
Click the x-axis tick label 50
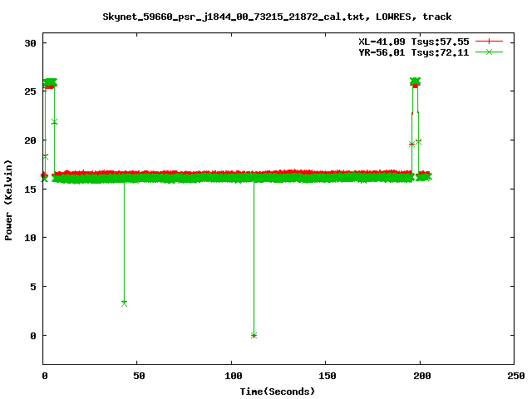(x=139, y=376)
